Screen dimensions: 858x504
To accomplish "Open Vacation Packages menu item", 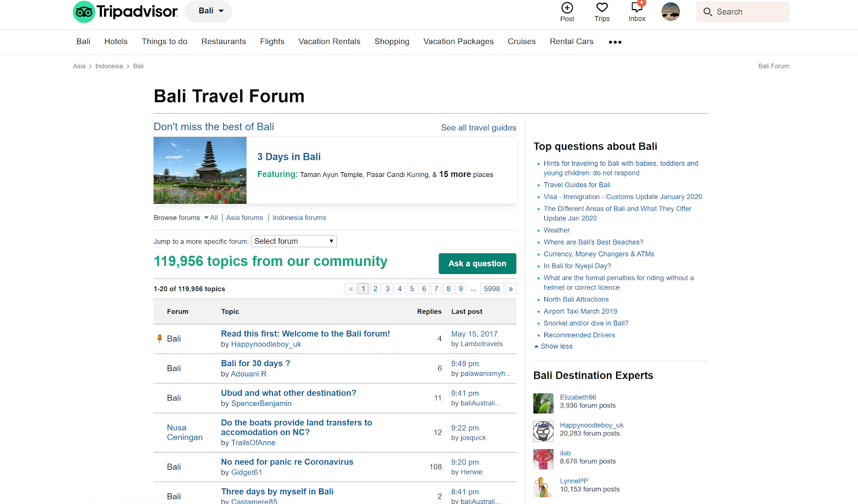I will coord(458,41).
